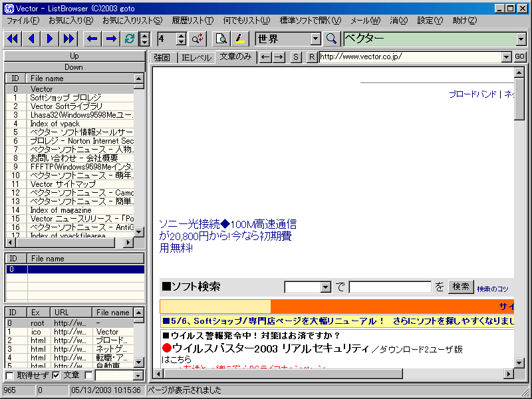Click the Up button in left panel
Image resolution: width=532 pixels, height=399 pixels.
(x=74, y=56)
